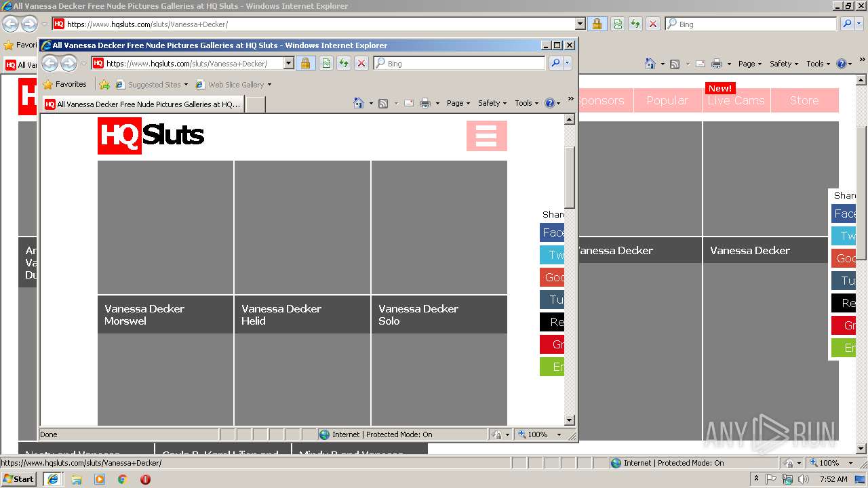This screenshot has width=868, height=488.
Task: Open Page menu in background window
Action: coord(750,64)
